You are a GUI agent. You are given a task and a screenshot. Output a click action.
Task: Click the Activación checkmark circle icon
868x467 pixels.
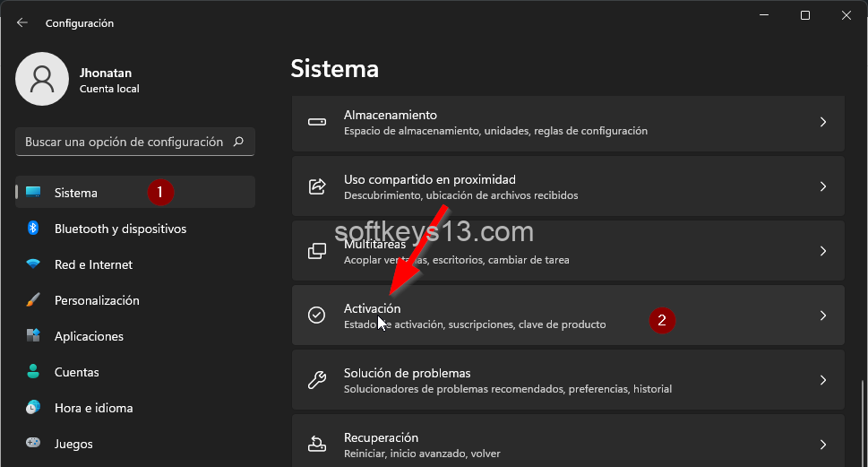click(x=316, y=316)
